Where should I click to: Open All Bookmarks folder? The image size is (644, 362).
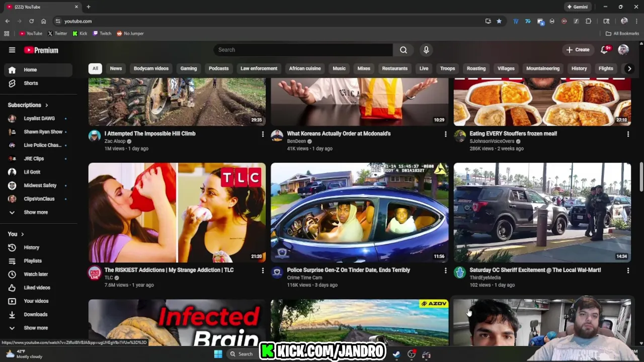tap(622, 34)
